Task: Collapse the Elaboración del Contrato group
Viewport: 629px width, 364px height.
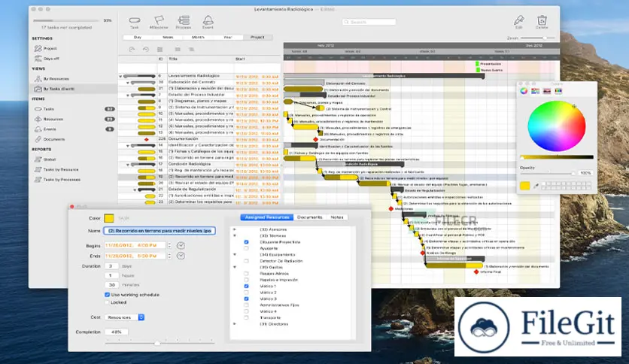Action: 128,83
